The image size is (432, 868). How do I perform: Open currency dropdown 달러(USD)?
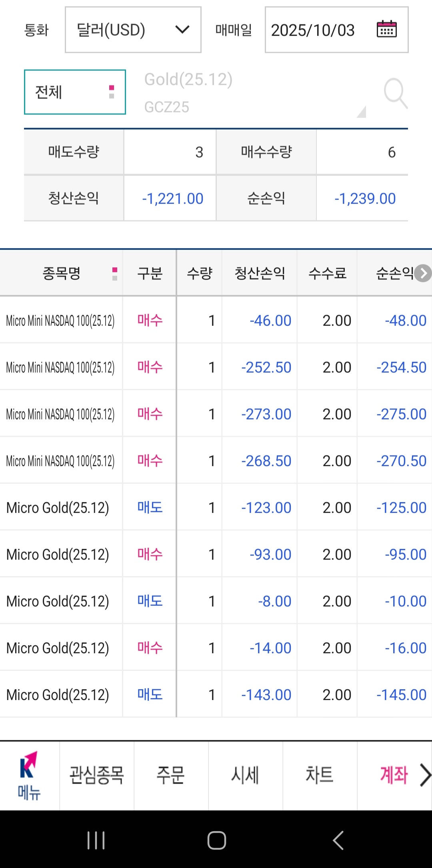133,30
